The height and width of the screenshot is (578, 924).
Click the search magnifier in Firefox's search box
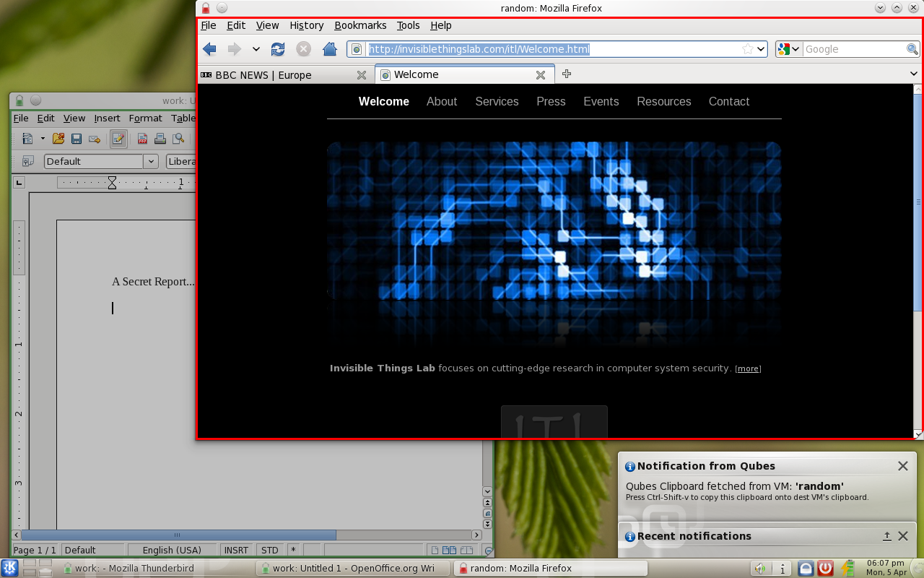(912, 49)
